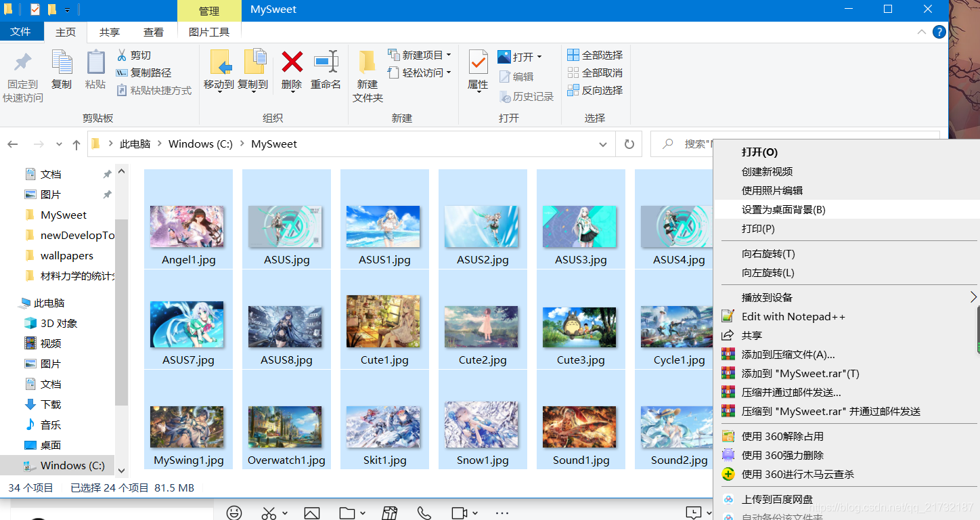Click Invert selection (反向选择)

click(x=595, y=90)
